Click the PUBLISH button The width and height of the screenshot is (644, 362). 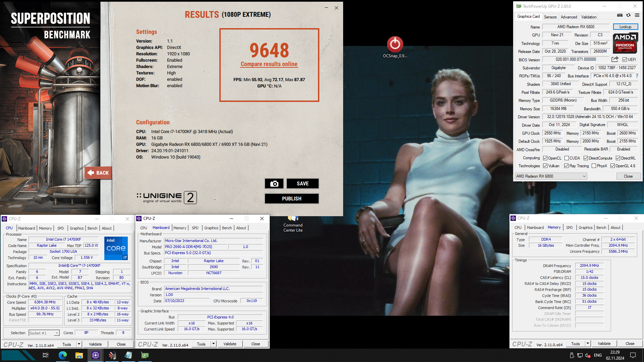(x=291, y=199)
